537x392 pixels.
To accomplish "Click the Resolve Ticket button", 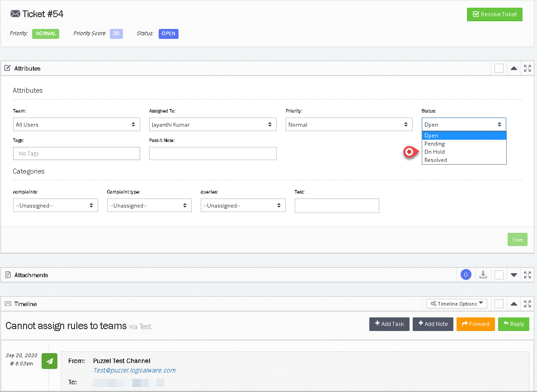I will [x=495, y=14].
